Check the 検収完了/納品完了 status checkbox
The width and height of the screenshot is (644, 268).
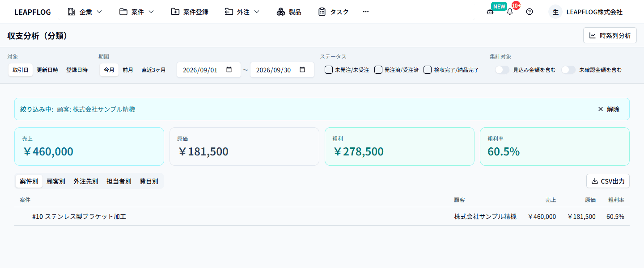coord(428,70)
